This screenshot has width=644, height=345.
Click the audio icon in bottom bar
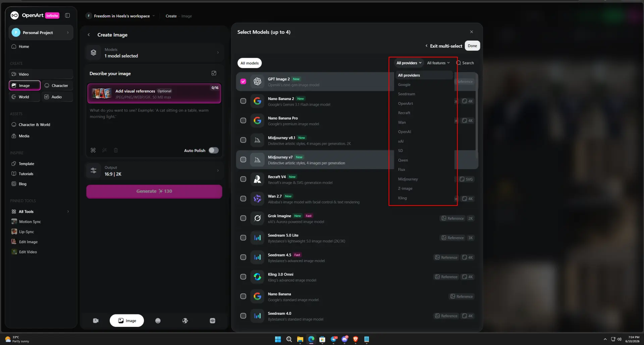pos(213,321)
